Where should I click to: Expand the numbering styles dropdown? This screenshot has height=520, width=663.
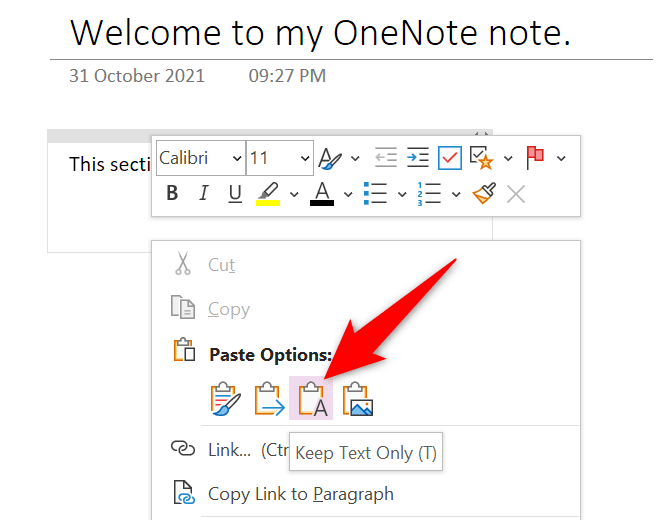coord(456,194)
